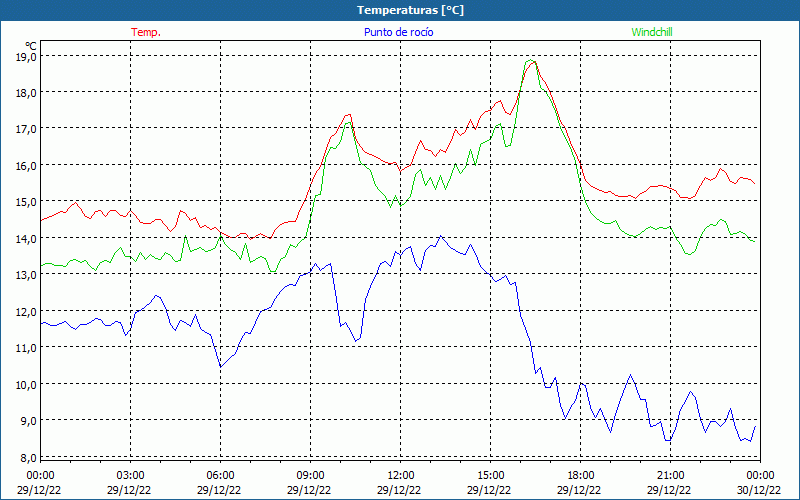Screen dimensions: 800x500
Task: Click the "18:00" time axis label
Action: [580, 476]
